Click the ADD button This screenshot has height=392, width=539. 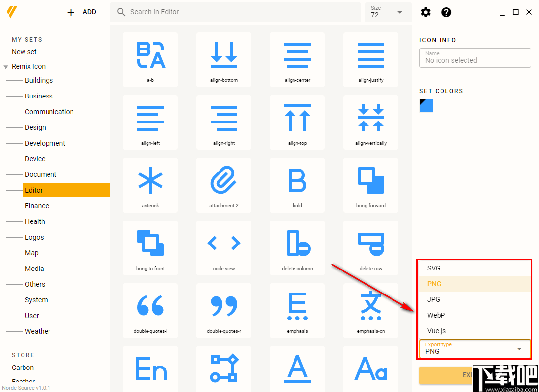click(81, 12)
